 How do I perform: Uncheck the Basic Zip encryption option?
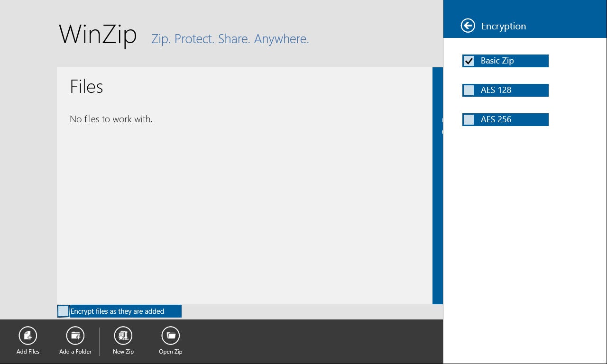click(x=469, y=61)
